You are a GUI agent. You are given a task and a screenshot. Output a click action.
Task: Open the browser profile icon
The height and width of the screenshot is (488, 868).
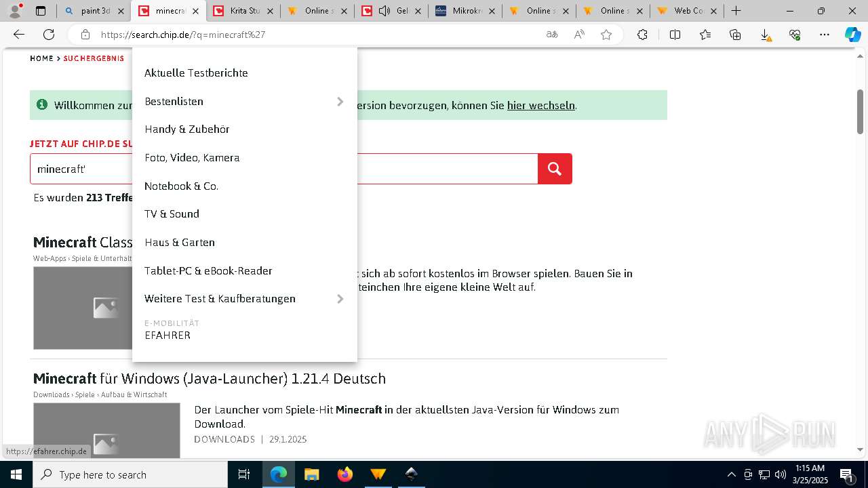point(15,11)
